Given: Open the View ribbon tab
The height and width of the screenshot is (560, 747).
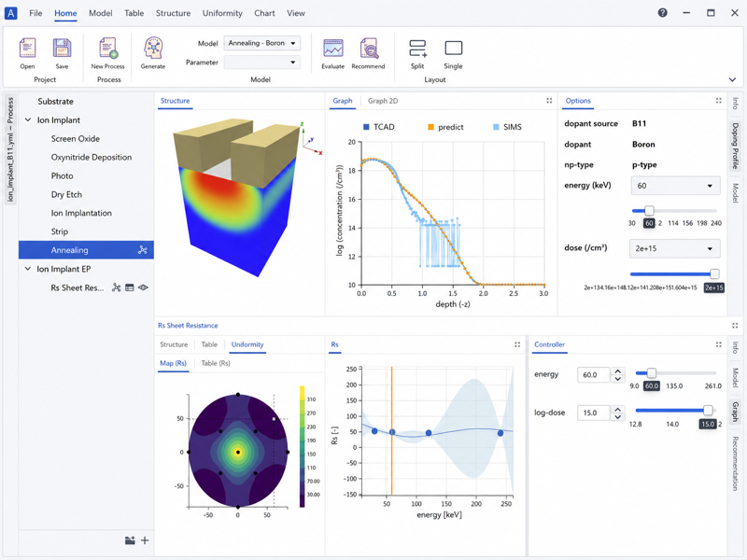Looking at the screenshot, I should [x=295, y=13].
